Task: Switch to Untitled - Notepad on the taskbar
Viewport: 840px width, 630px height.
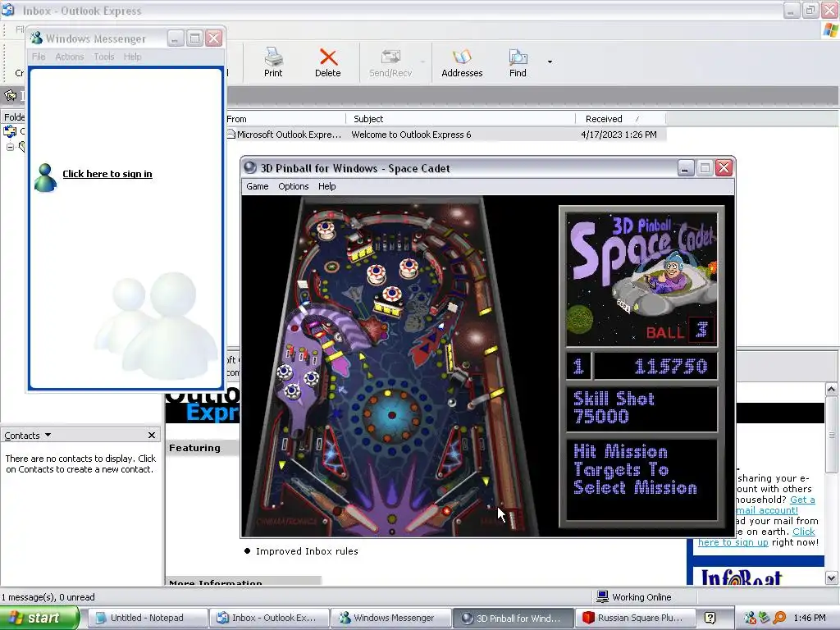Action: 147,618
